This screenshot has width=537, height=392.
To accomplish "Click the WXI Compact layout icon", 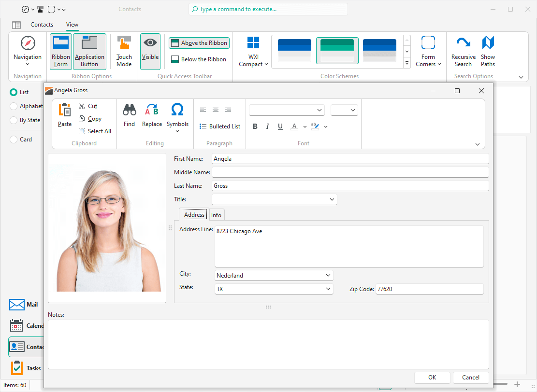I will (253, 51).
